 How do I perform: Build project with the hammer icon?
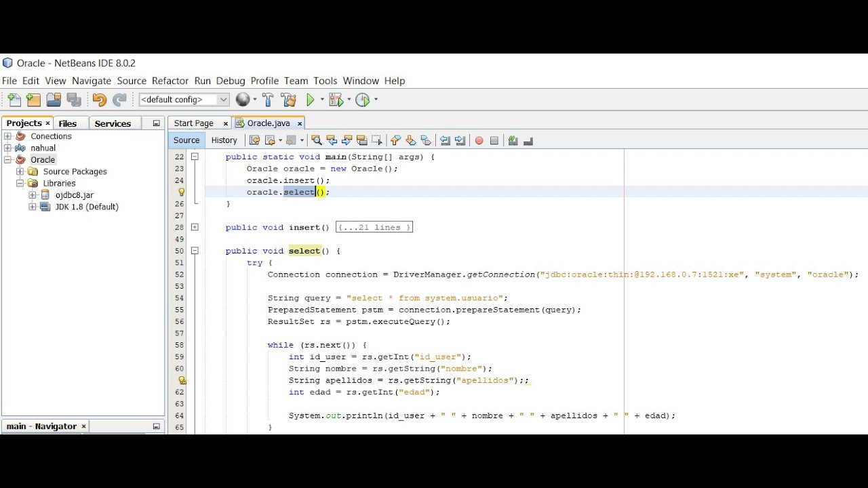pyautogui.click(x=268, y=100)
